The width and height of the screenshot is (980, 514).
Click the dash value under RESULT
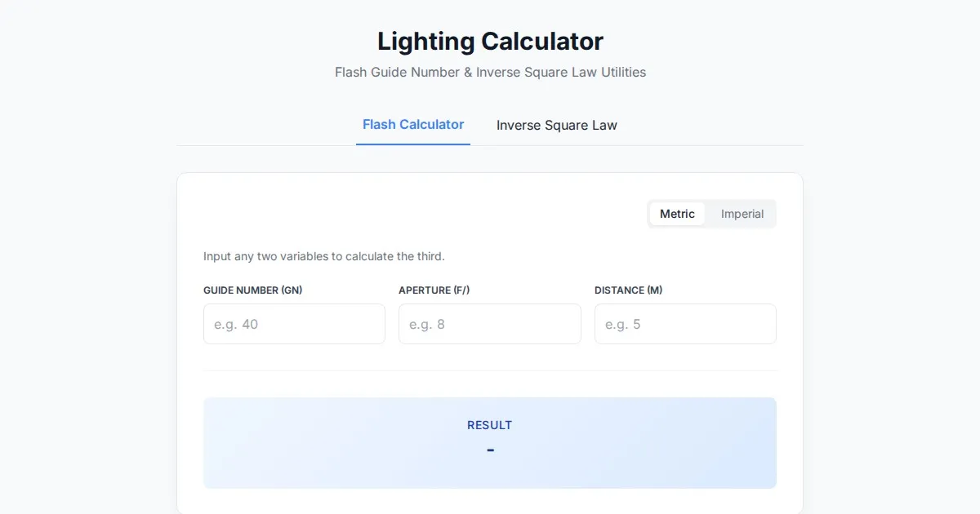tap(490, 450)
